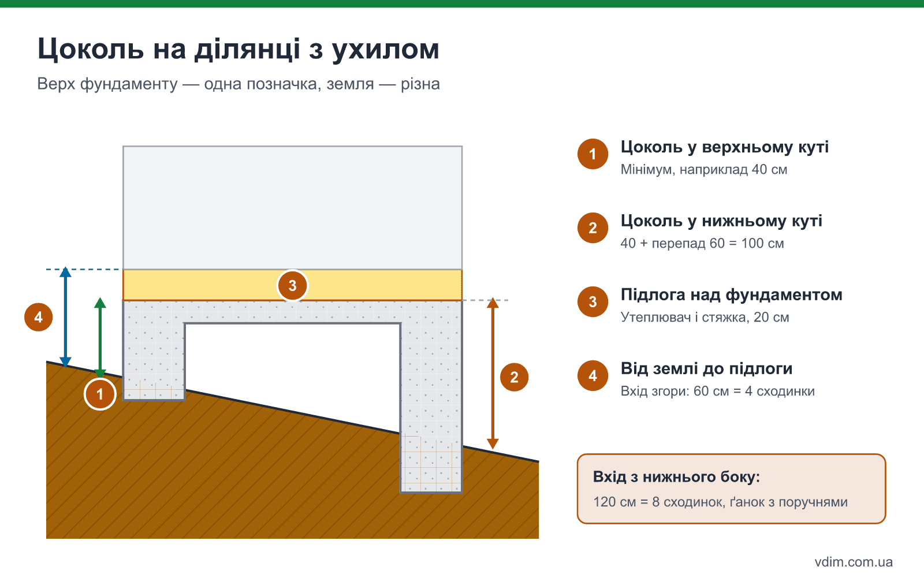Click the heading "Від землі до підлоги"

[706, 369]
